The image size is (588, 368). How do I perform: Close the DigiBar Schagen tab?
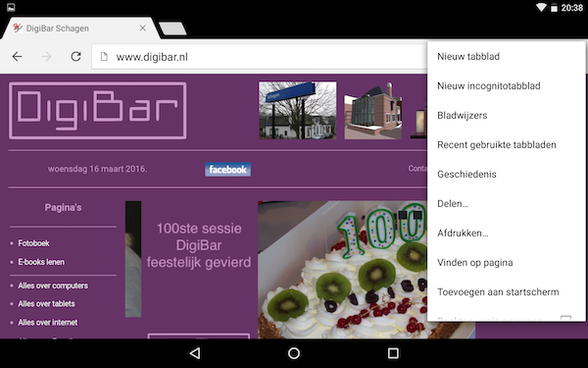pos(142,28)
